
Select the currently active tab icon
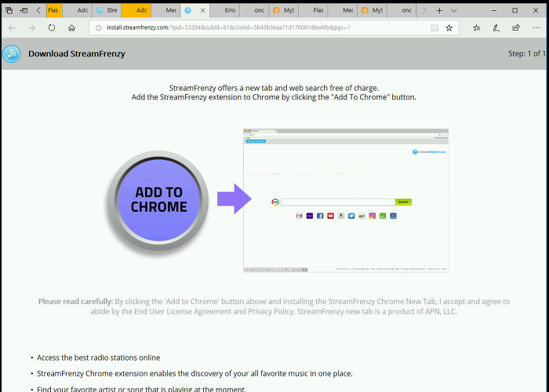[188, 10]
